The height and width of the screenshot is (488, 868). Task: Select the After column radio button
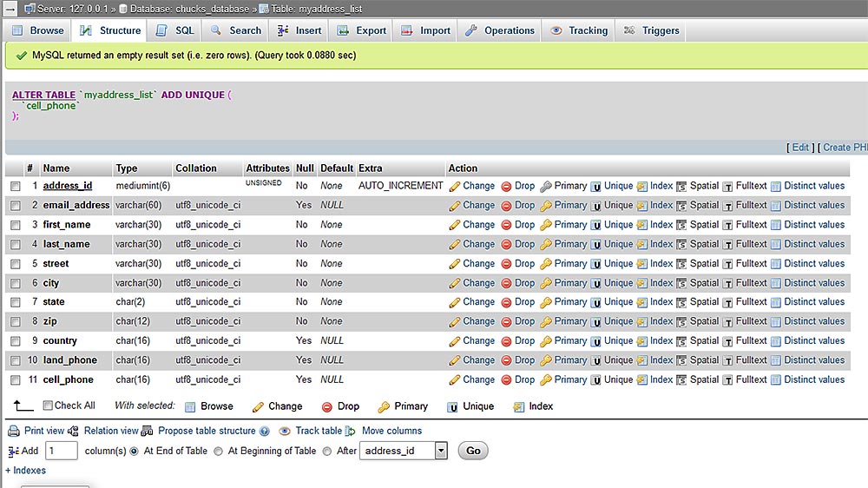tap(327, 452)
